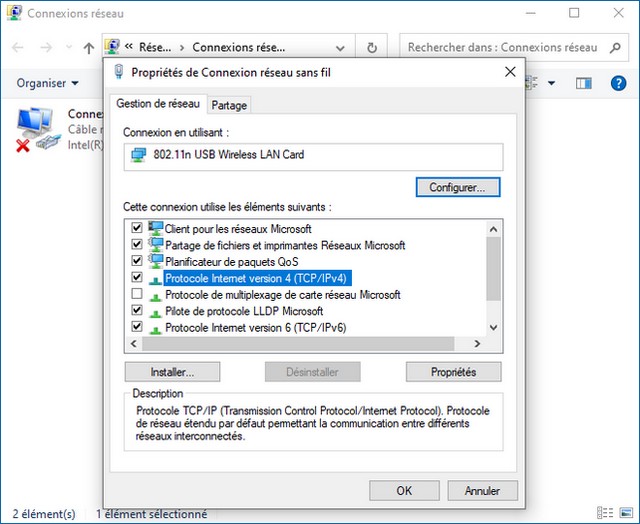This screenshot has width=640, height=524.
Task: Click the Propriétés button
Action: (453, 372)
